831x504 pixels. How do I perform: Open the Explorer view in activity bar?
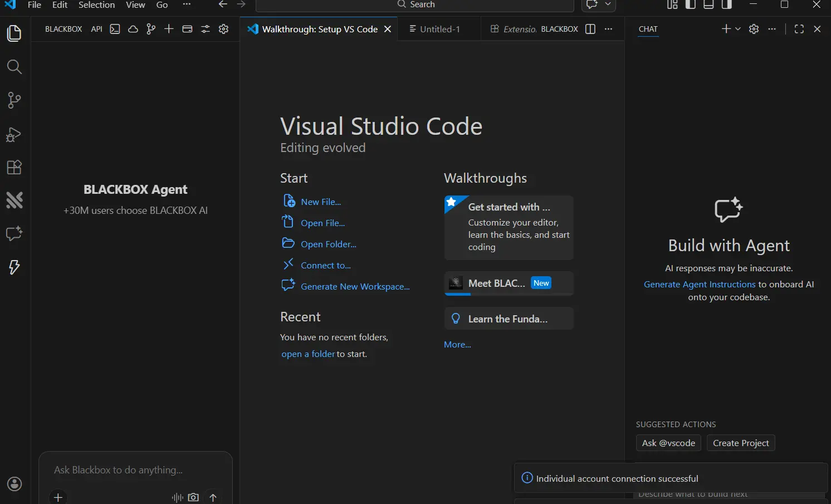[14, 33]
